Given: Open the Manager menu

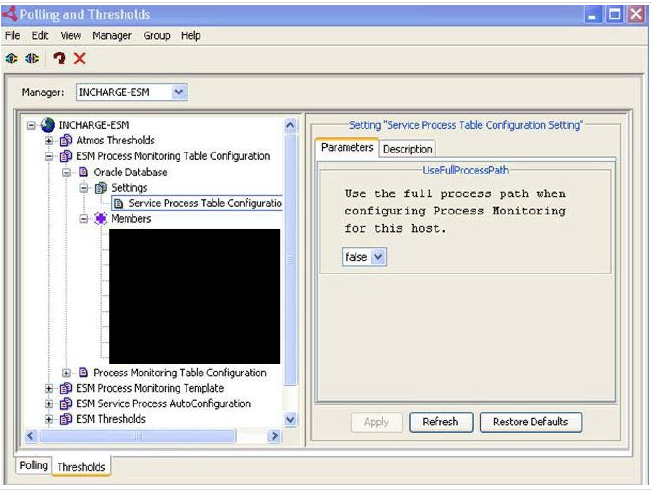Looking at the screenshot, I should pyautogui.click(x=111, y=35).
